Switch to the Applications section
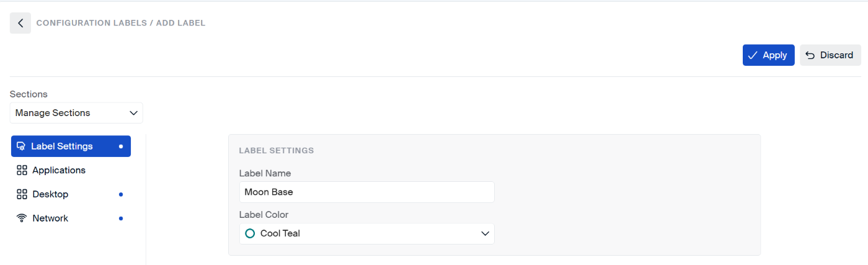This screenshot has width=868, height=265. tap(59, 170)
